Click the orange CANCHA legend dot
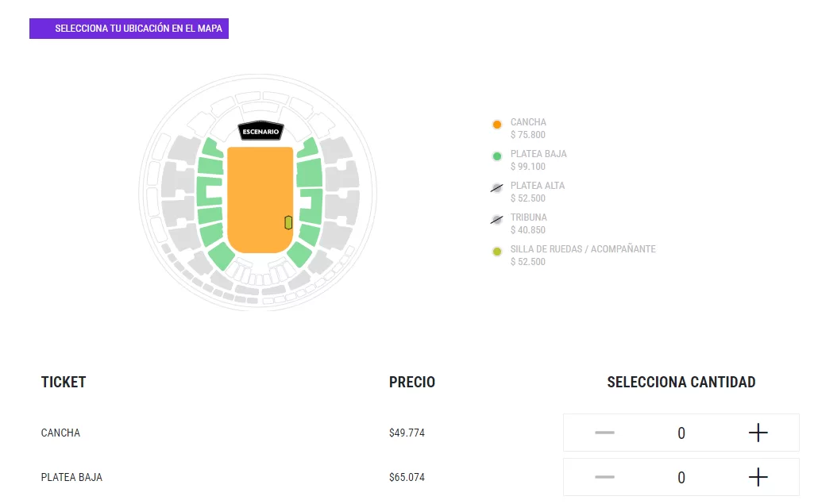The height and width of the screenshot is (504, 814). click(x=497, y=125)
